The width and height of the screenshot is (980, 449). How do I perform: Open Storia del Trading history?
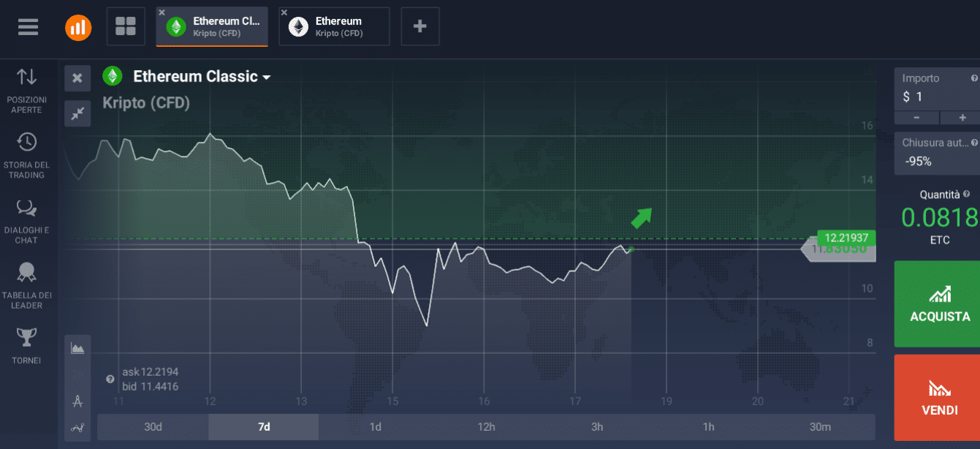pos(27,156)
